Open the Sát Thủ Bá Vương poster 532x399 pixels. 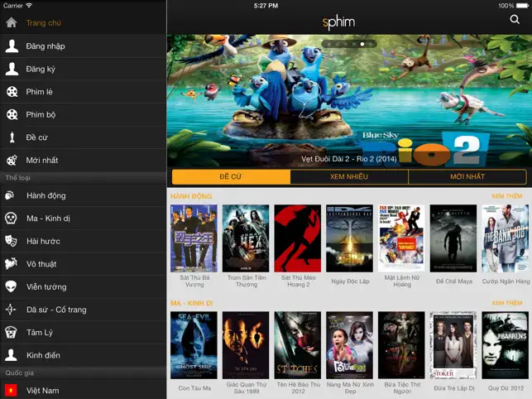tap(194, 238)
